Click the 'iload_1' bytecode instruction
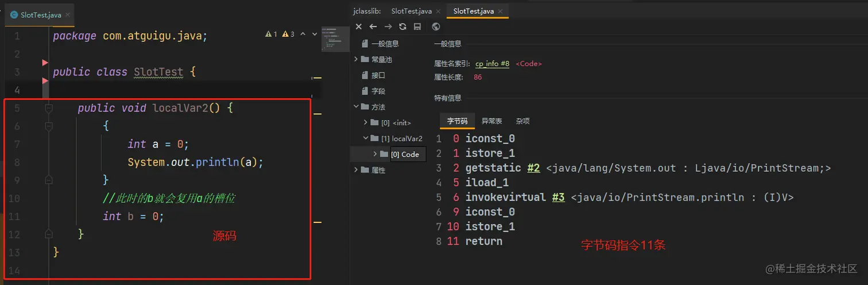This screenshot has height=285, width=868. pyautogui.click(x=487, y=183)
